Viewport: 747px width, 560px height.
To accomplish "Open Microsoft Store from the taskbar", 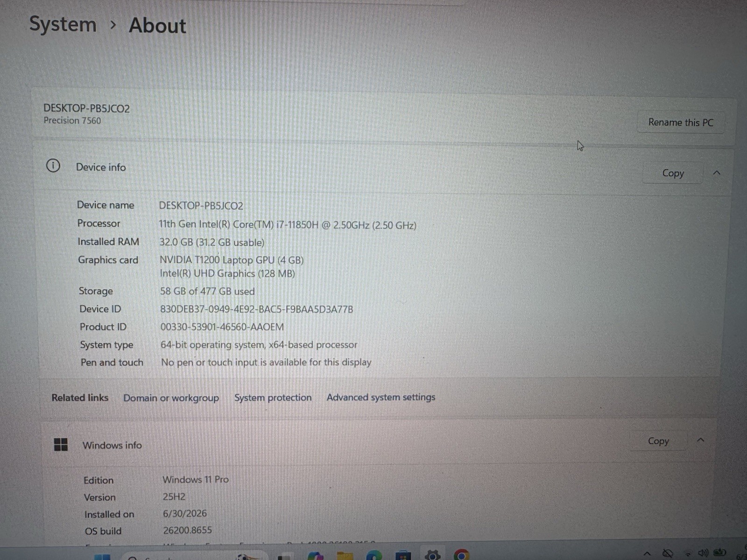I will point(403,555).
